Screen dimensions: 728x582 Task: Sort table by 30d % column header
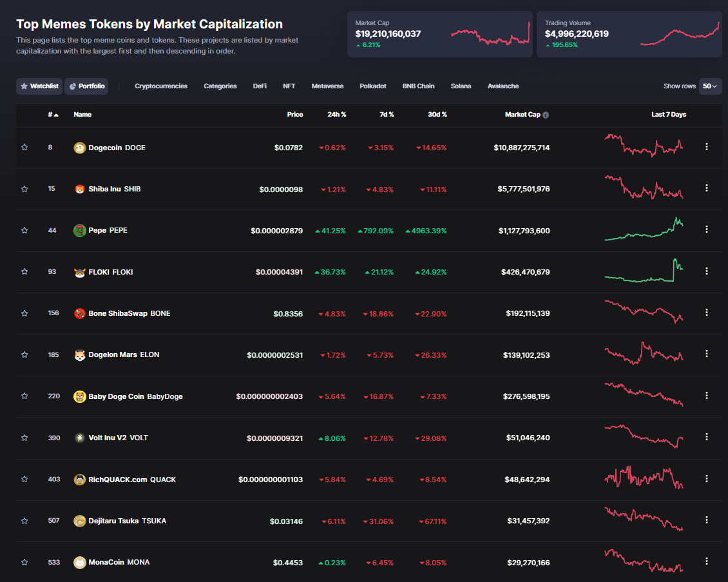(x=437, y=115)
